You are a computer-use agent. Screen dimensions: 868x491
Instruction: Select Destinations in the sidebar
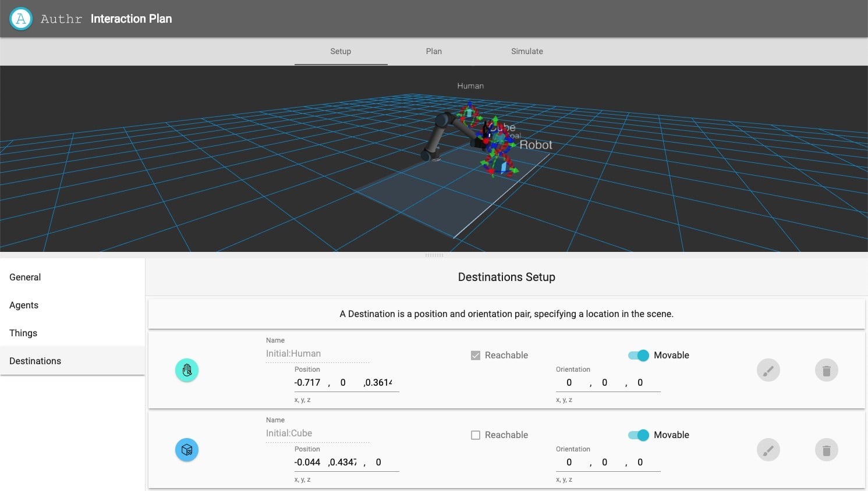[x=72, y=361]
